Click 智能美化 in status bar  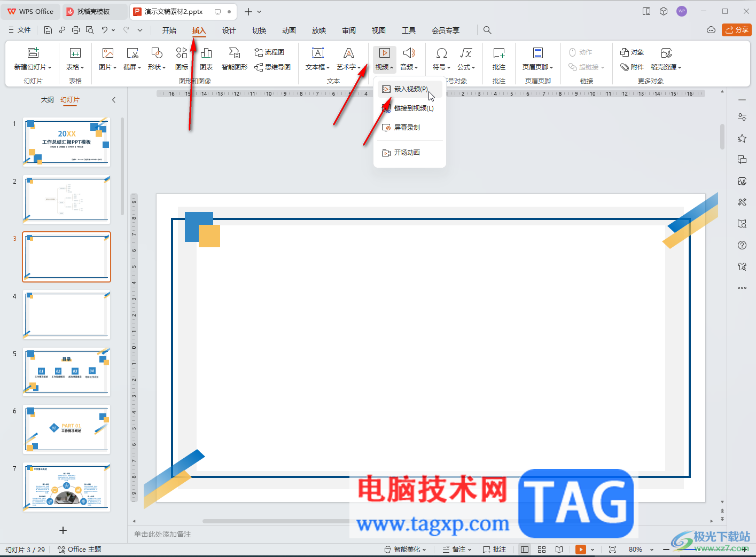click(406, 550)
